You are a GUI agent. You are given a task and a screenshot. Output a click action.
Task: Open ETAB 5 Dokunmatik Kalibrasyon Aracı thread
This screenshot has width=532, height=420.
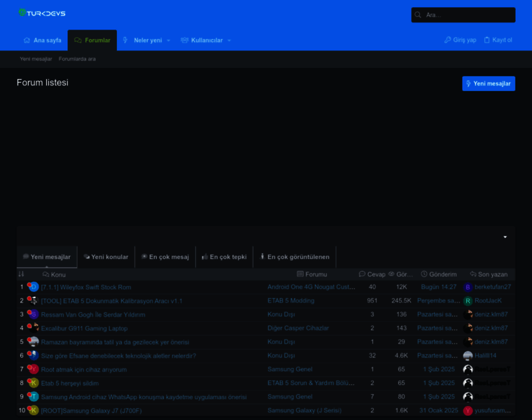click(x=111, y=301)
